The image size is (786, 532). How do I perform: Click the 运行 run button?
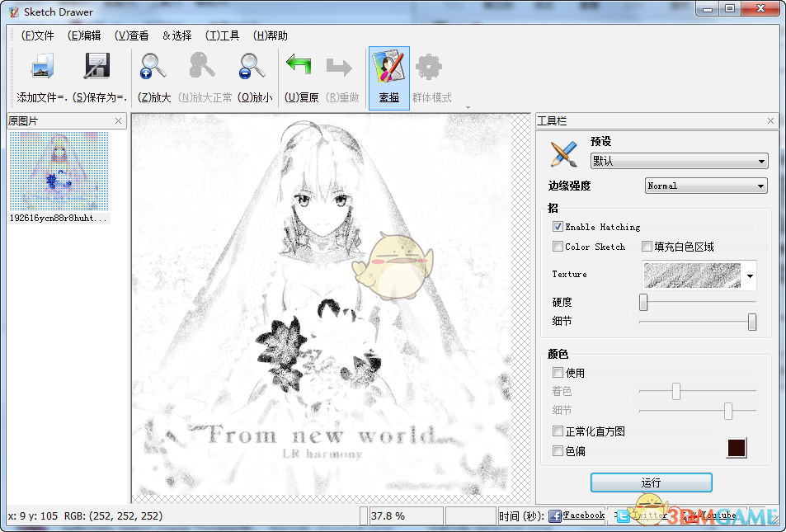pos(652,483)
